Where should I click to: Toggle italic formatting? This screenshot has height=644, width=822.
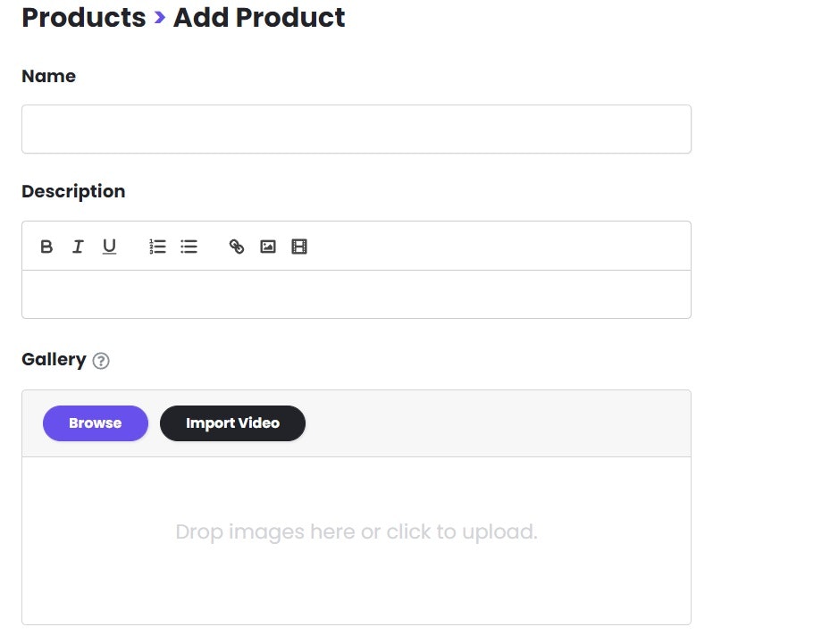78,247
